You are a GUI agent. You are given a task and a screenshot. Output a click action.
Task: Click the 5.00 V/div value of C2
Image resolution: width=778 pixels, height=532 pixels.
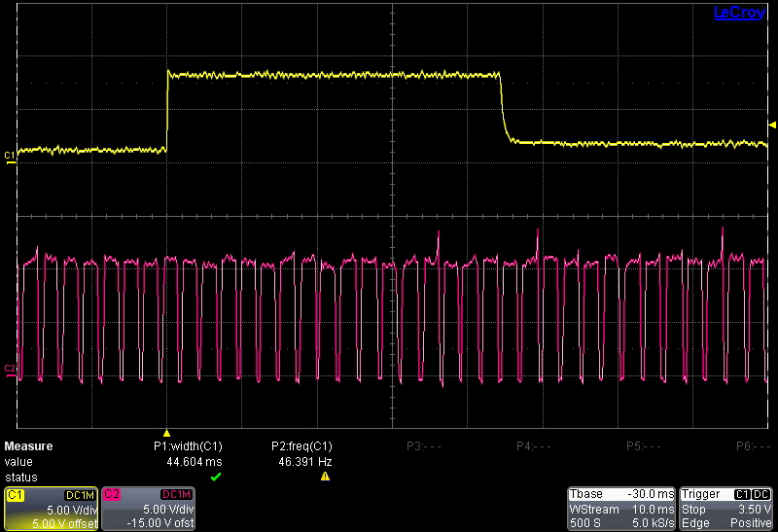pyautogui.click(x=168, y=510)
